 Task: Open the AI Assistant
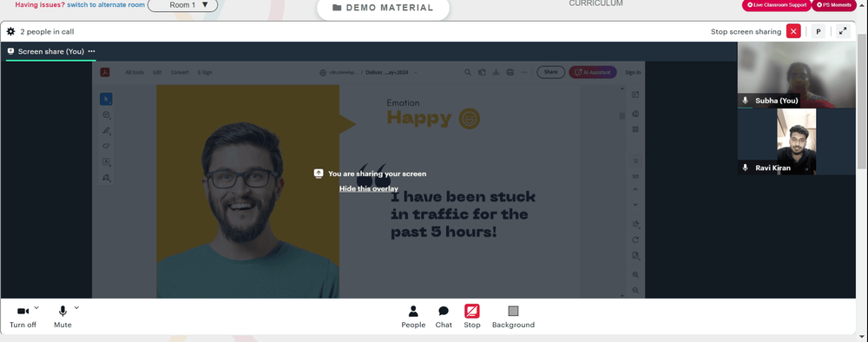click(x=593, y=72)
